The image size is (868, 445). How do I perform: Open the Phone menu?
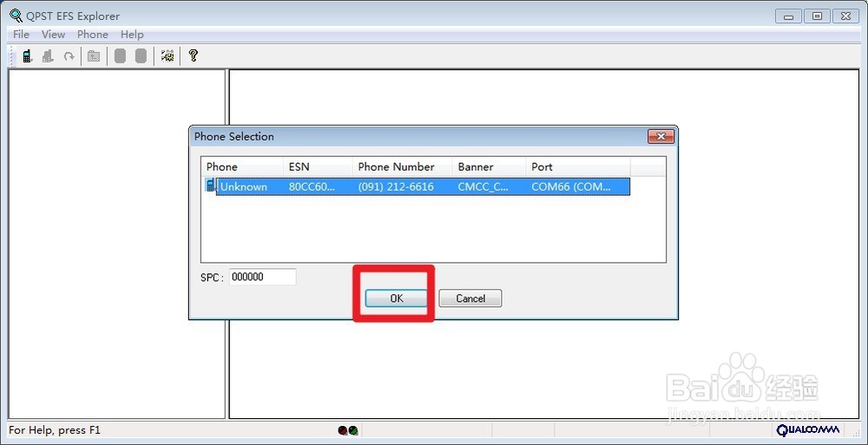[93, 35]
